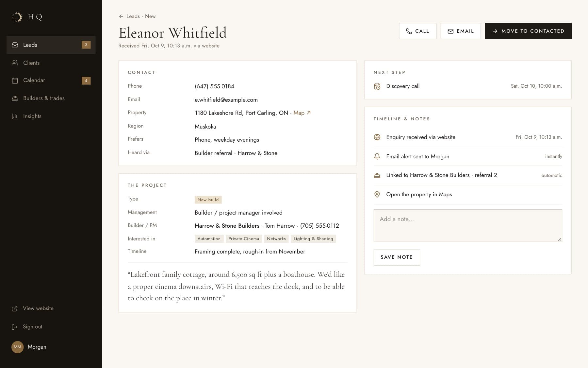Click the Networks interest tag
The width and height of the screenshot is (588, 368).
pos(276,239)
